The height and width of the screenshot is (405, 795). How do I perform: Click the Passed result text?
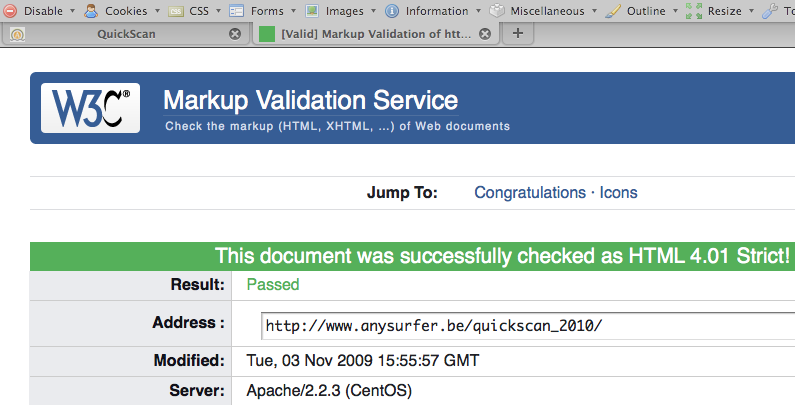[x=273, y=285]
